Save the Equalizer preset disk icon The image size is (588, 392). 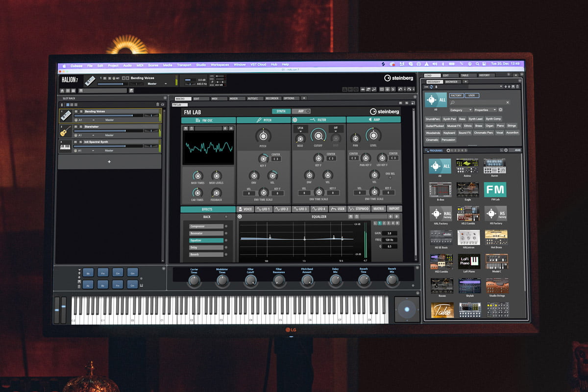(x=351, y=216)
